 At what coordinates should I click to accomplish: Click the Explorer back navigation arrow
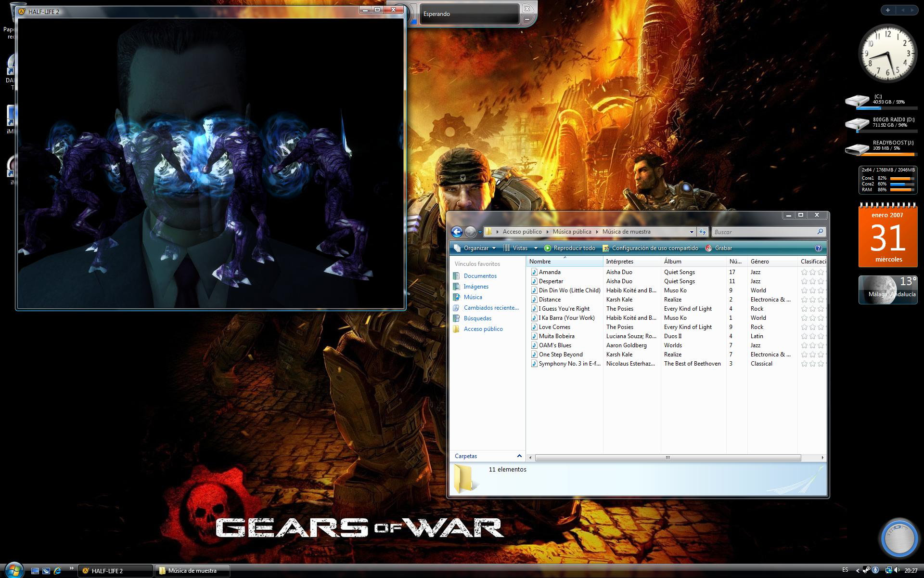click(457, 232)
